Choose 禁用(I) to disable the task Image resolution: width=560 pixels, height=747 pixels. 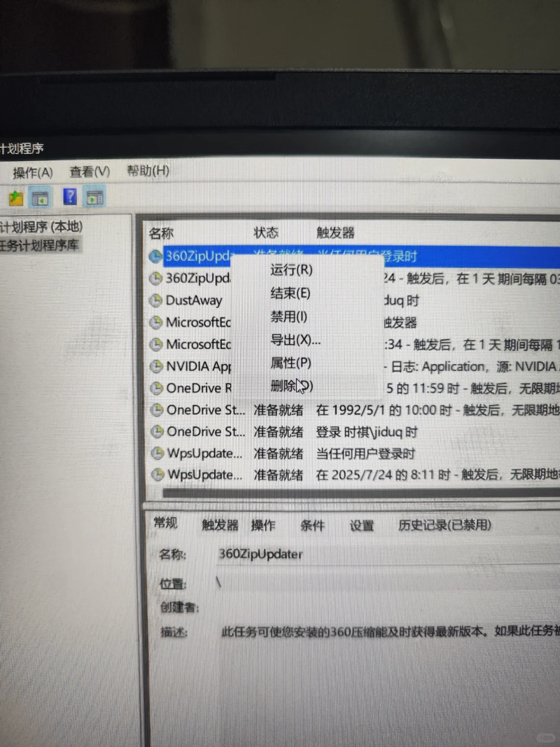click(x=289, y=317)
